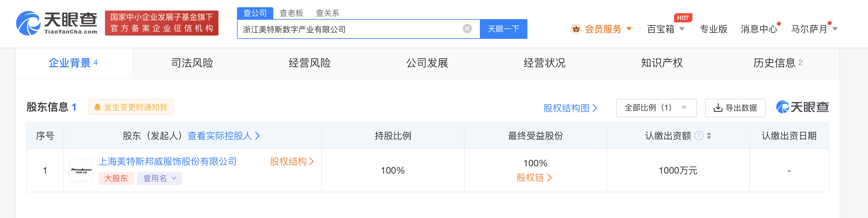Image resolution: width=868 pixels, height=218 pixels.
Task: Open the 专业版 link
Action: (x=713, y=29)
